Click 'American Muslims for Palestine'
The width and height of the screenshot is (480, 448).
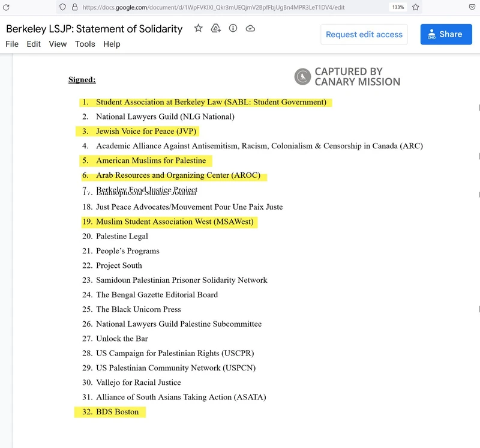point(151,160)
